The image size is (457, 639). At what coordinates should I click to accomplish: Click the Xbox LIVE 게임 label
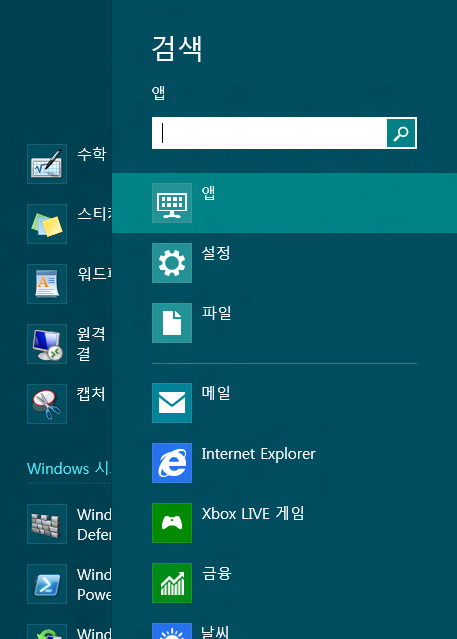point(253,513)
